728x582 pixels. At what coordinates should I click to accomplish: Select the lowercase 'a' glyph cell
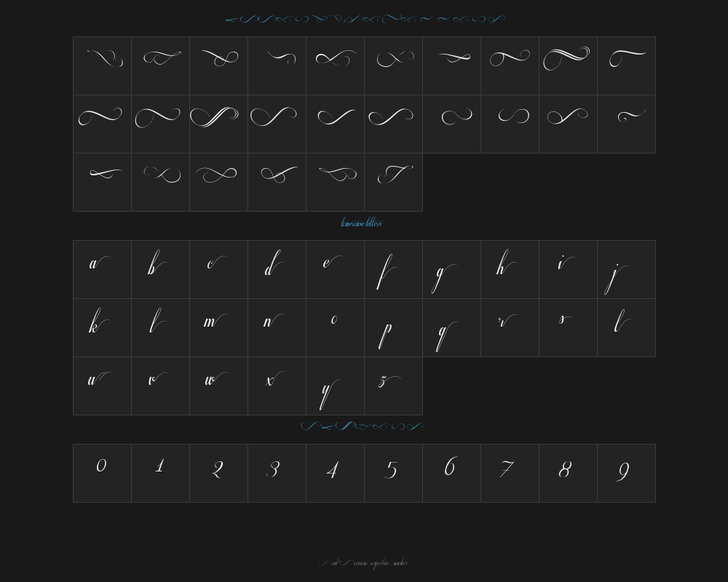pyautogui.click(x=102, y=269)
